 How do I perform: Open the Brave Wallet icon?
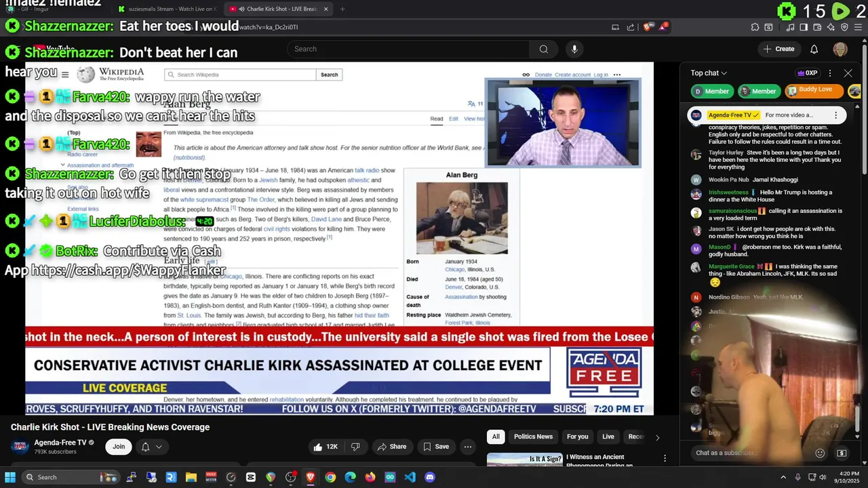pyautogui.click(x=817, y=27)
